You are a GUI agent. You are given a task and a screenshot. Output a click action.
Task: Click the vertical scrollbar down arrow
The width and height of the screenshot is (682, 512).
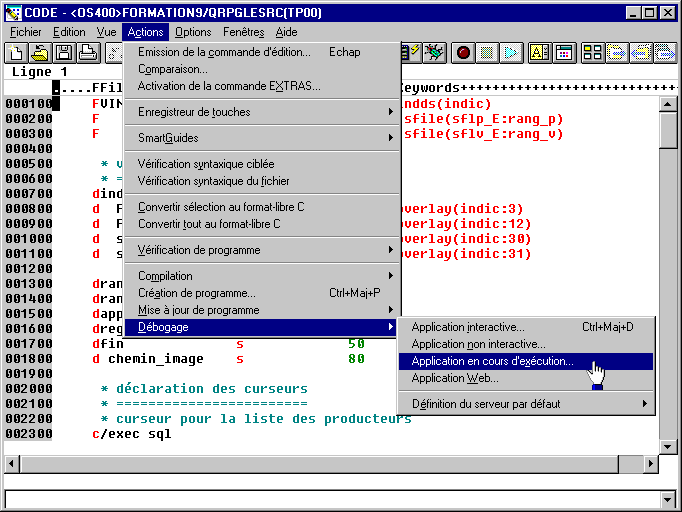coord(668,445)
